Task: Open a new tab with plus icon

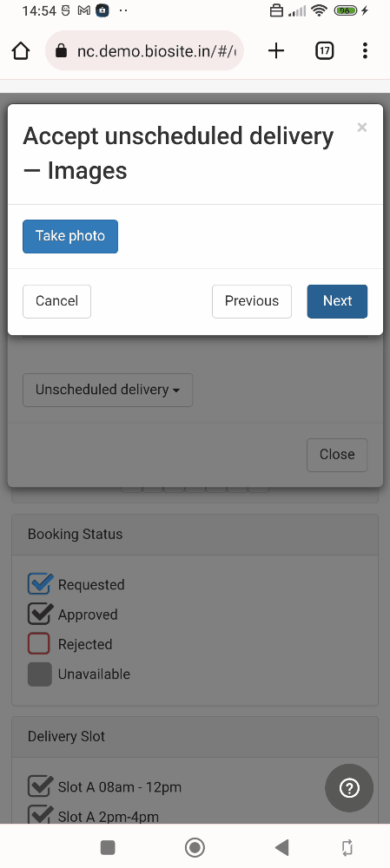Action: [276, 51]
